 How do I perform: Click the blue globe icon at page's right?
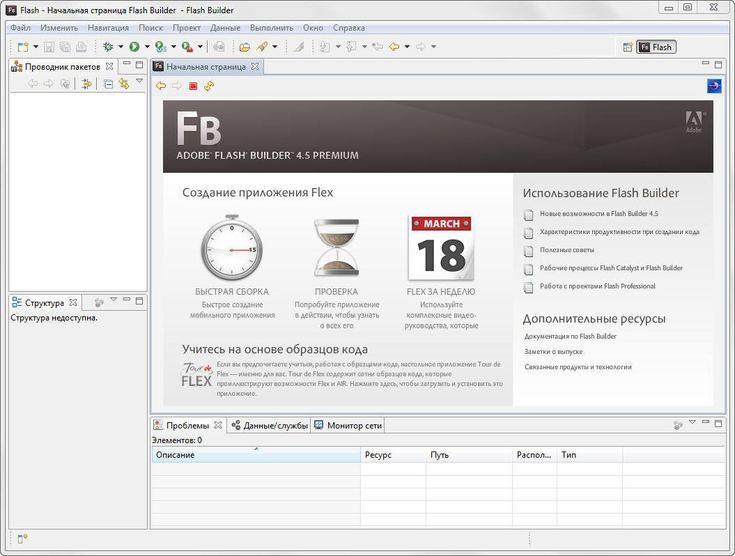(x=714, y=86)
